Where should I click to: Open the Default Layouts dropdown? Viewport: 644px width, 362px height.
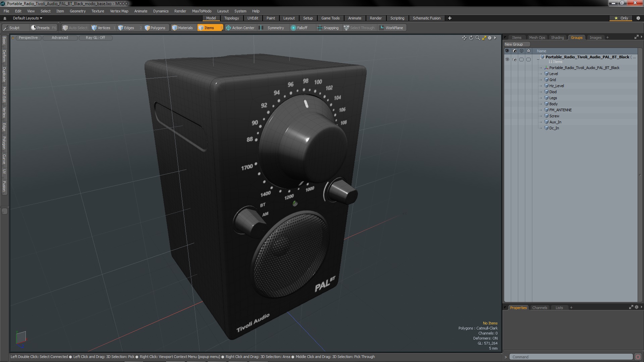[x=28, y=18]
